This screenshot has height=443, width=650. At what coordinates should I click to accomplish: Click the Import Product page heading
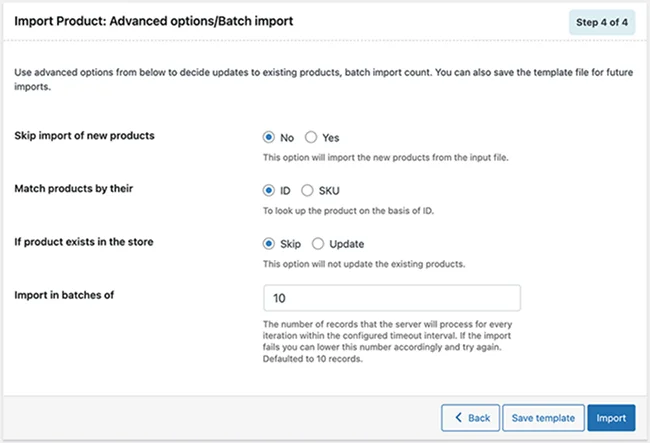[153, 21]
